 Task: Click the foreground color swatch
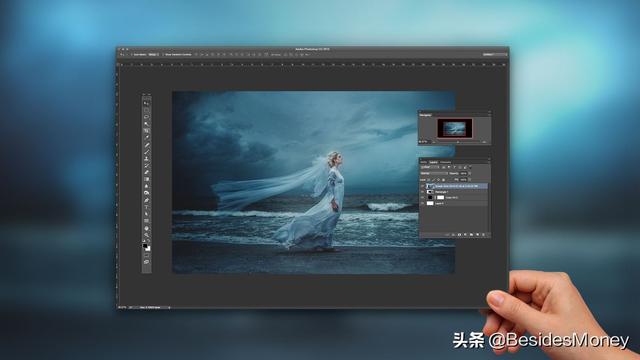(x=145, y=246)
